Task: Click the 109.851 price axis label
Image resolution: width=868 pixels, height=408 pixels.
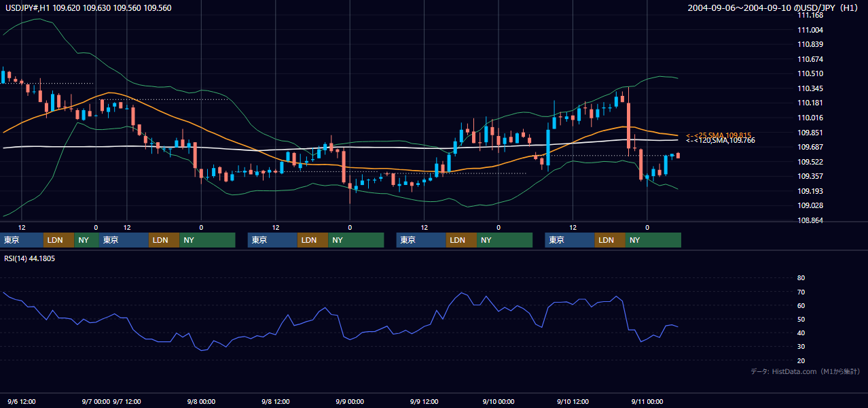Action: click(810, 133)
